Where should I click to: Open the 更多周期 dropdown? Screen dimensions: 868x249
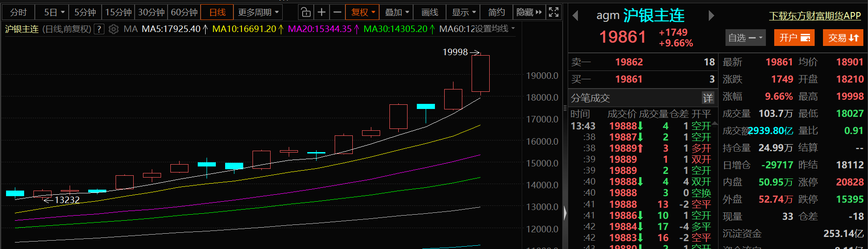[259, 12]
